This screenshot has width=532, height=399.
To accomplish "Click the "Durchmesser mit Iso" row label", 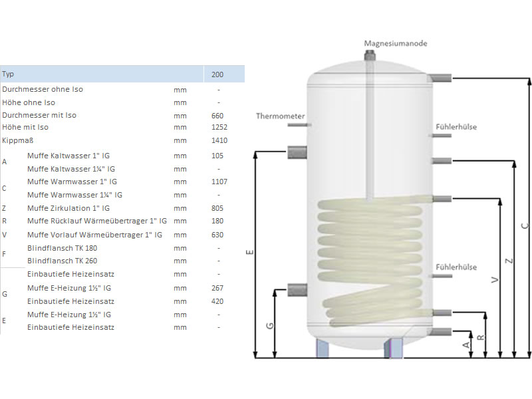I will pos(39,115).
